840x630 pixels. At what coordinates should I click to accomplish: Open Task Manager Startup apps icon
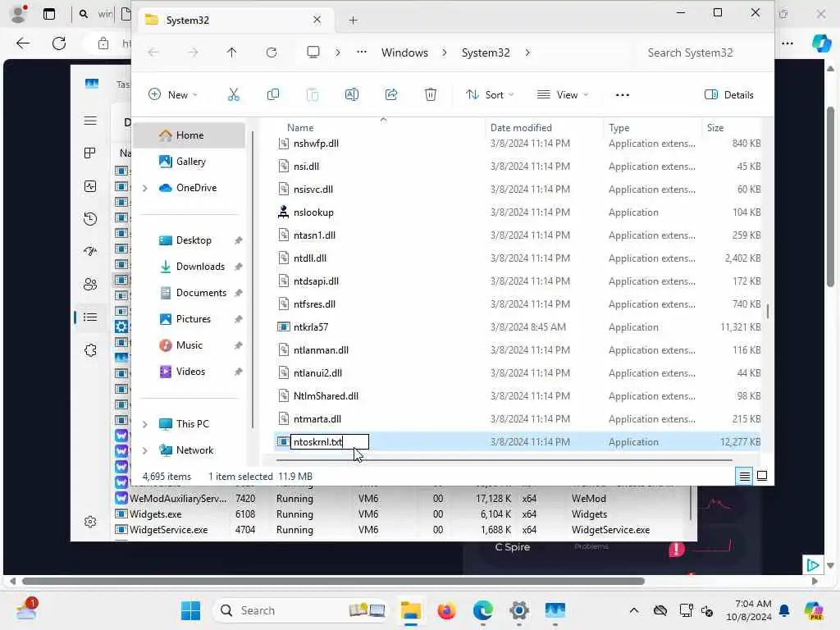click(x=90, y=251)
